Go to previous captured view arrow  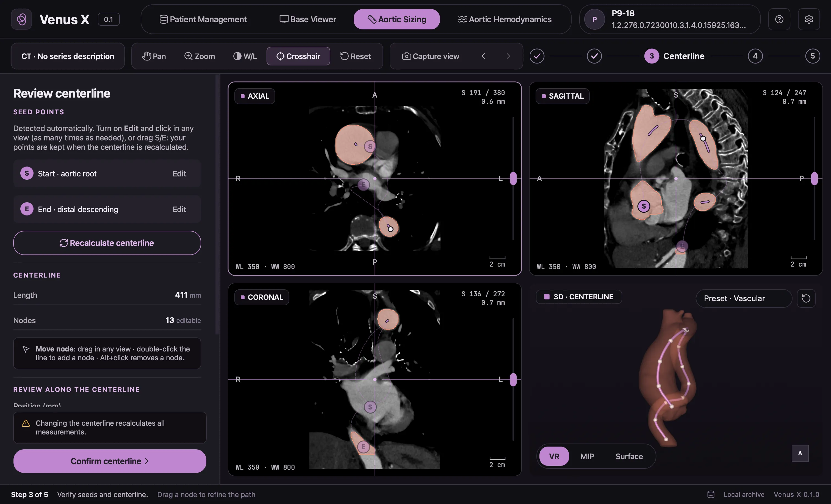click(483, 56)
